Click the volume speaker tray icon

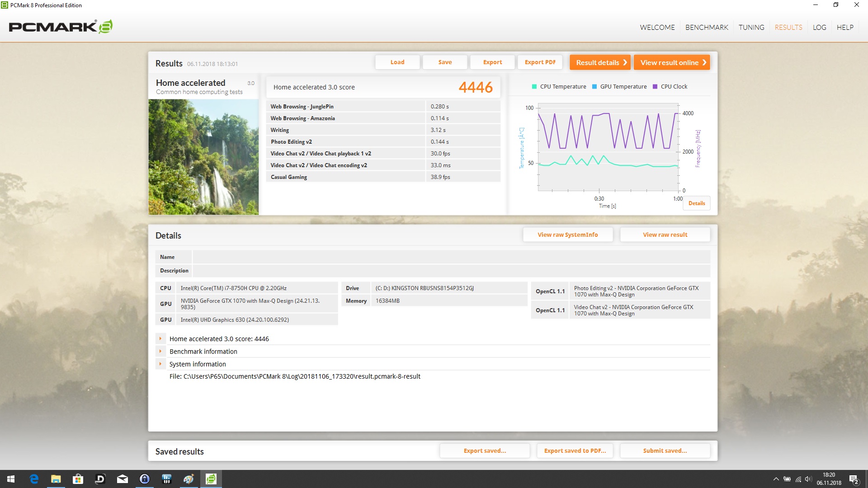[x=808, y=479]
